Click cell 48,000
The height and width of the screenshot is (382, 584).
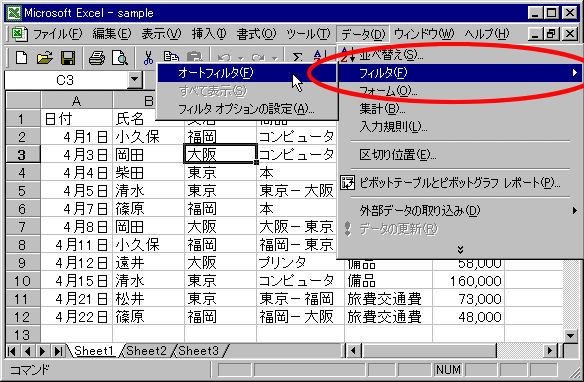(469, 317)
